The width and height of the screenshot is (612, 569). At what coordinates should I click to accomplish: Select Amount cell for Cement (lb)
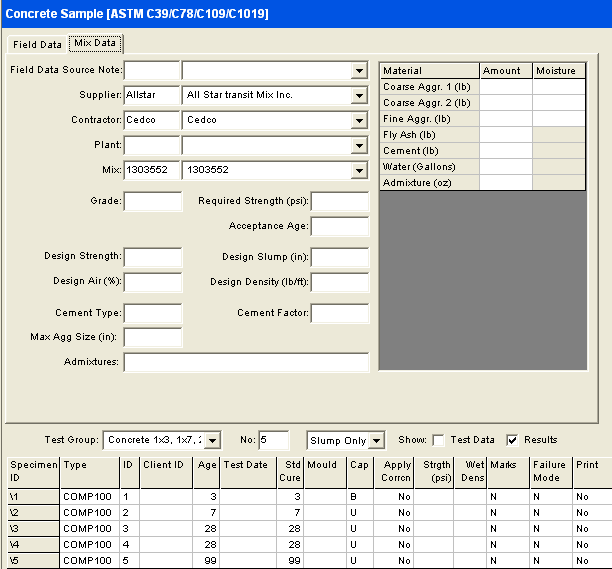click(505, 151)
